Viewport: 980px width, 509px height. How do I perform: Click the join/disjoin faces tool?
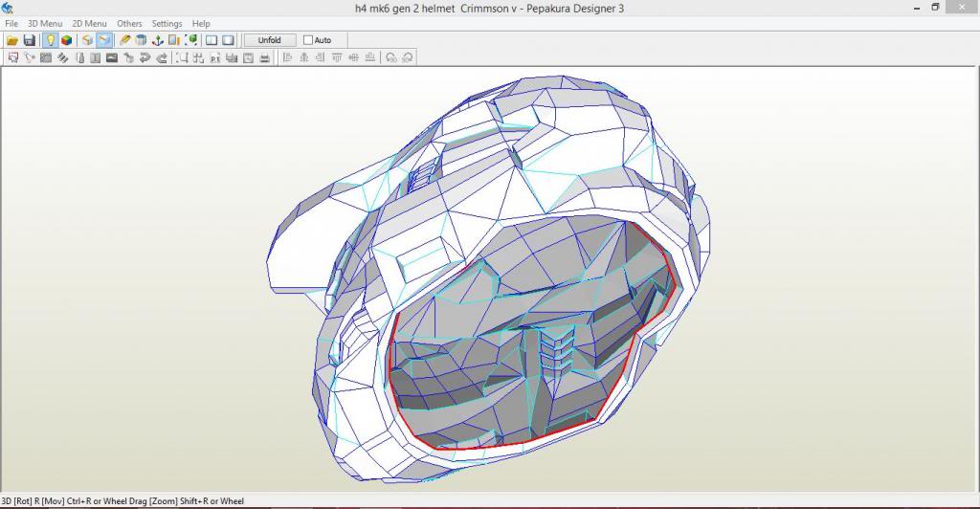pyautogui.click(x=46, y=57)
